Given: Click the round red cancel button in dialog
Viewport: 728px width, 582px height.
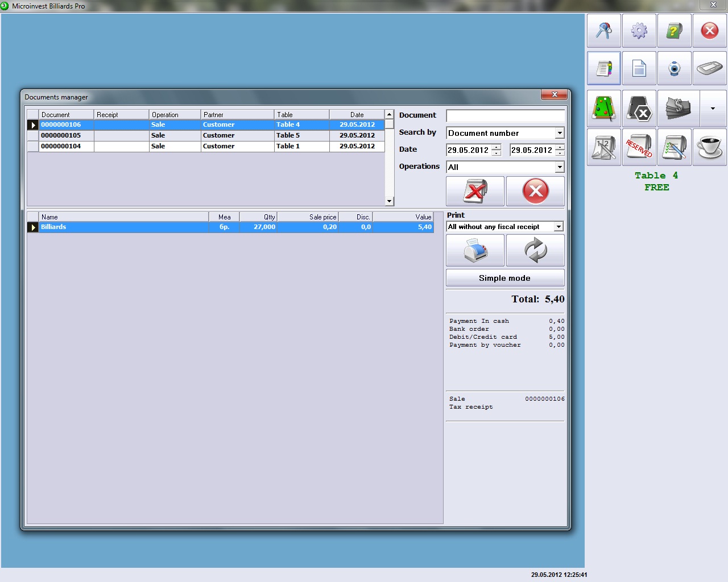Looking at the screenshot, I should point(535,191).
